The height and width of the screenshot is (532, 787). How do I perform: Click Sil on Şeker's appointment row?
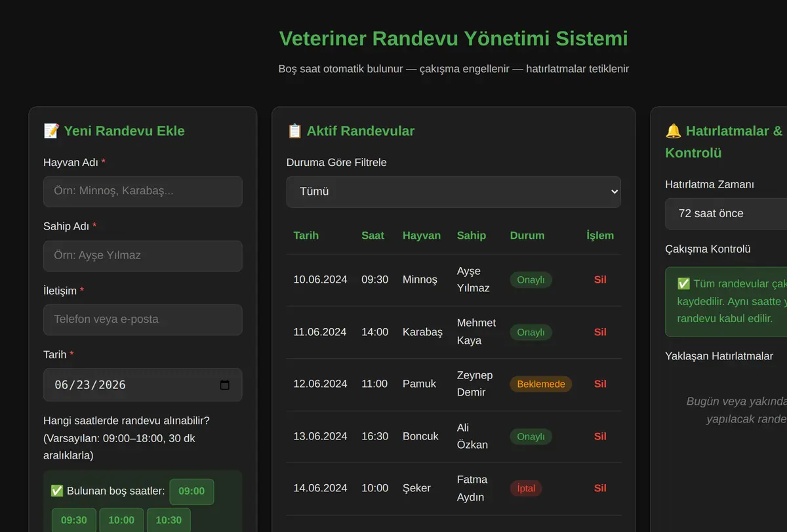point(600,488)
